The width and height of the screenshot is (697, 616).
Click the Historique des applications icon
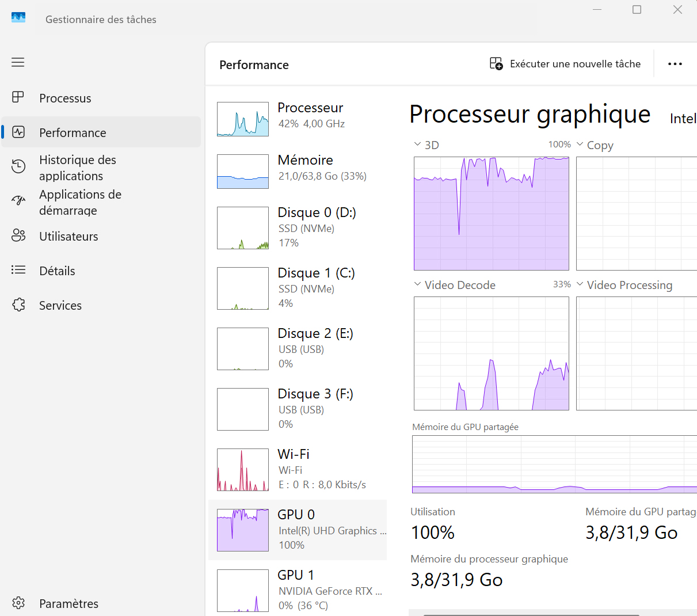coord(18,167)
